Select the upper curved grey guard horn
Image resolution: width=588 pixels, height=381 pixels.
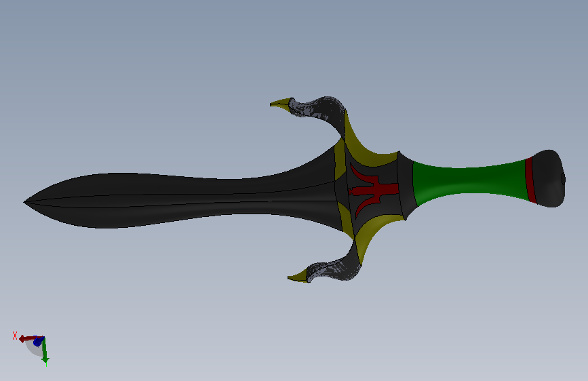click(324, 108)
